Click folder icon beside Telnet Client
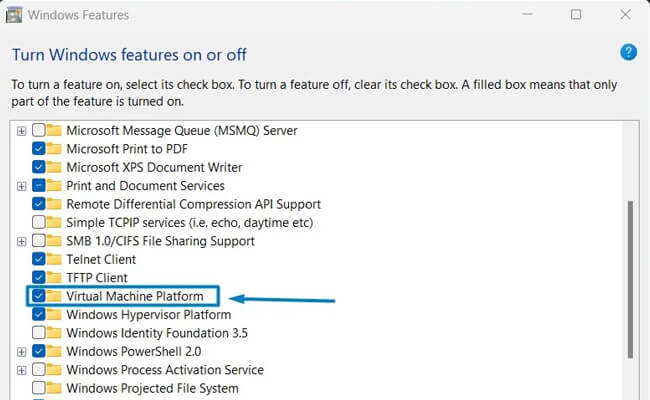 (54, 259)
